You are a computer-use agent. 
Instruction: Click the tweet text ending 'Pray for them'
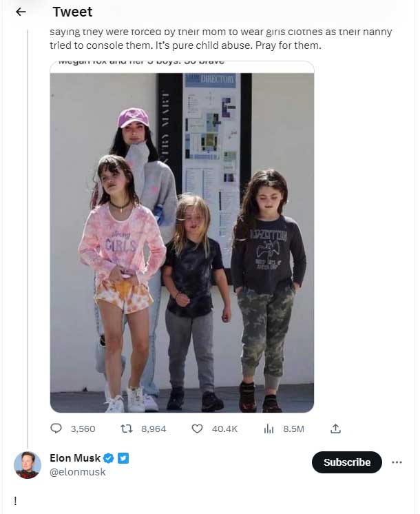(186, 45)
